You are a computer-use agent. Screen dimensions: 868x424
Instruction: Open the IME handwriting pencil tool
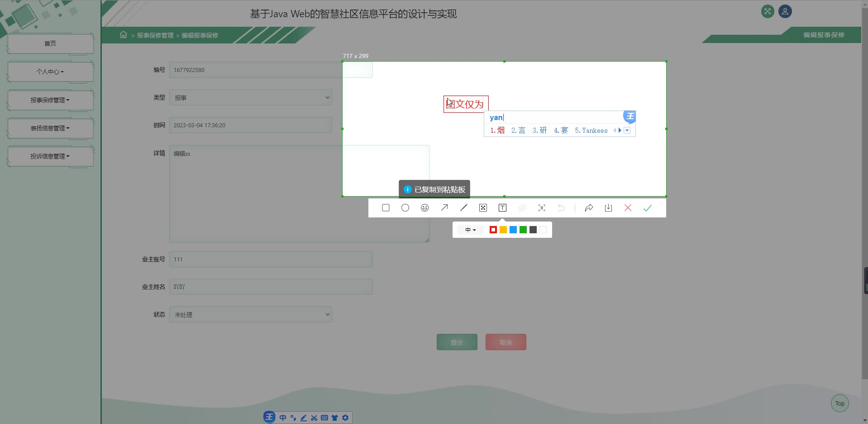pos(304,418)
